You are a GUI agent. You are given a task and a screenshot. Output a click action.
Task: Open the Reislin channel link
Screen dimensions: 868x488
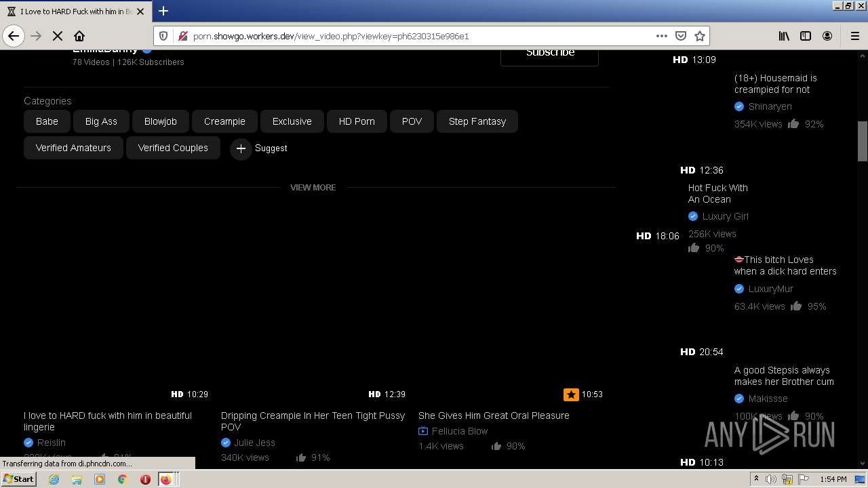tap(52, 443)
